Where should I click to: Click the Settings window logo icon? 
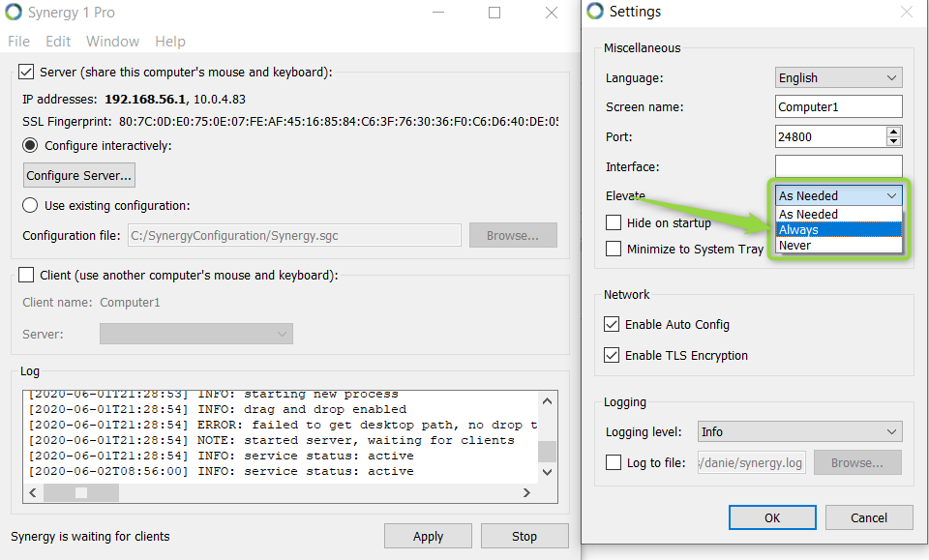[x=595, y=11]
